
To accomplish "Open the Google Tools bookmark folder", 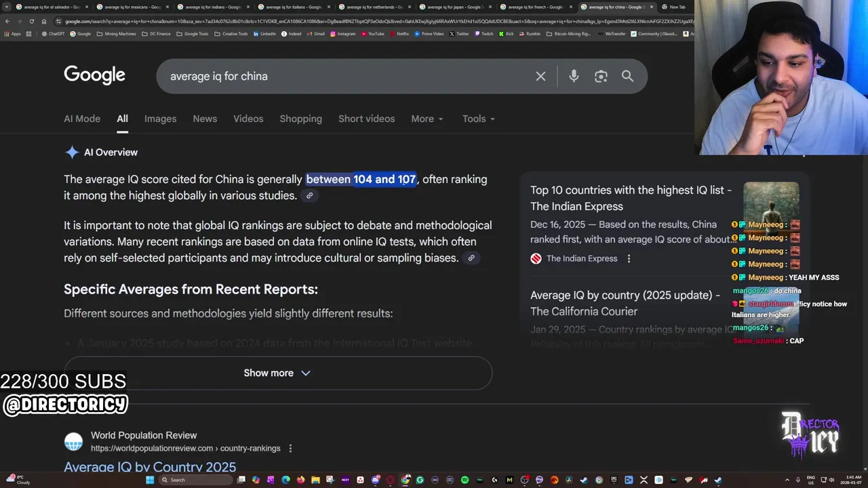I will 193,34.
